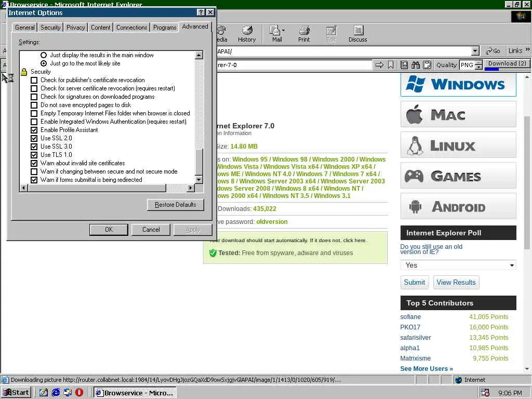Screen dimensions: 532x399
Task: Switch to the General tab
Action: [x=24, y=28]
